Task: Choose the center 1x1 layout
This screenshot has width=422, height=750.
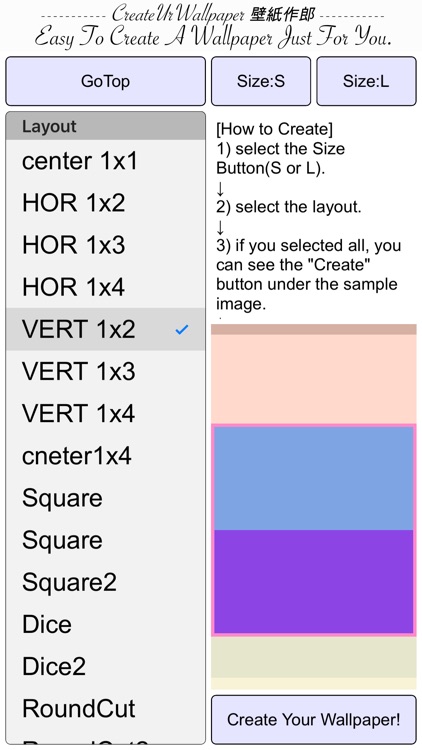Action: 105,161
